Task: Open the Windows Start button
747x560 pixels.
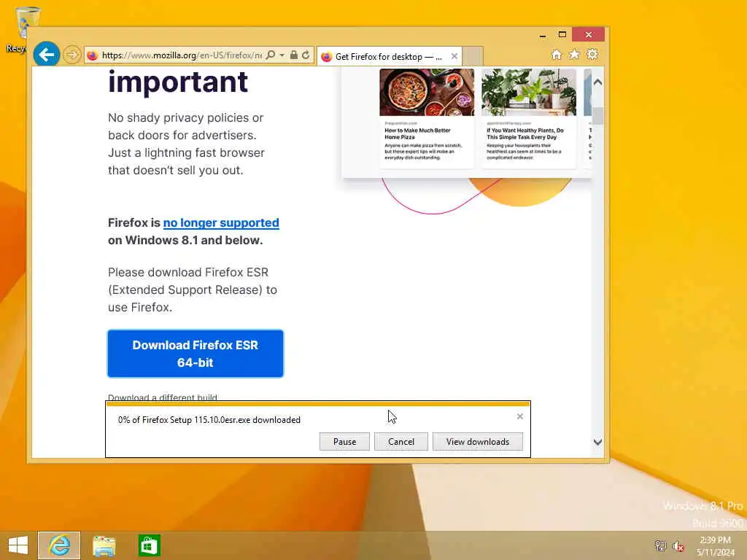Action: 18,545
